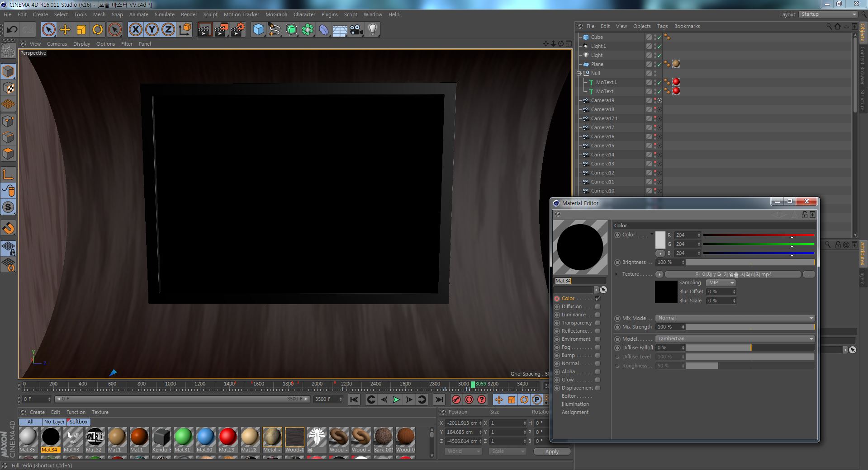This screenshot has height=470, width=868.
Task: Enable the Reflectance channel checkbox
Action: click(598, 331)
